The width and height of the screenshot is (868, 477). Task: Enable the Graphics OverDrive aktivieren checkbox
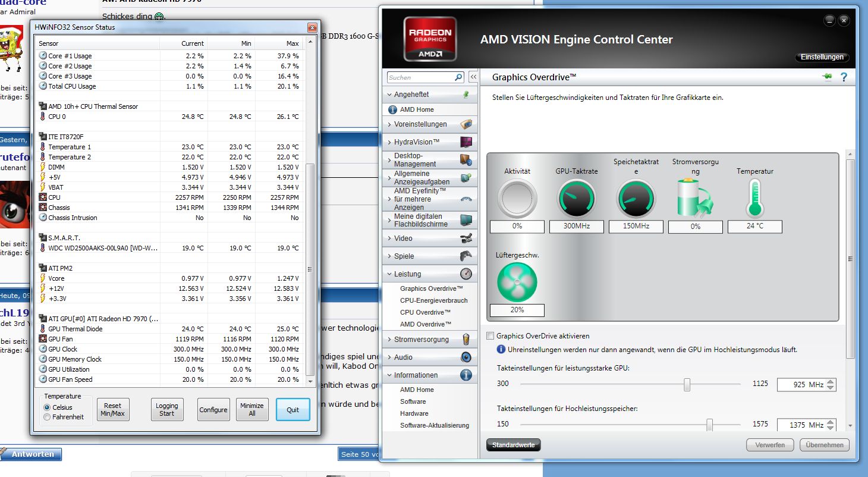[x=490, y=336]
